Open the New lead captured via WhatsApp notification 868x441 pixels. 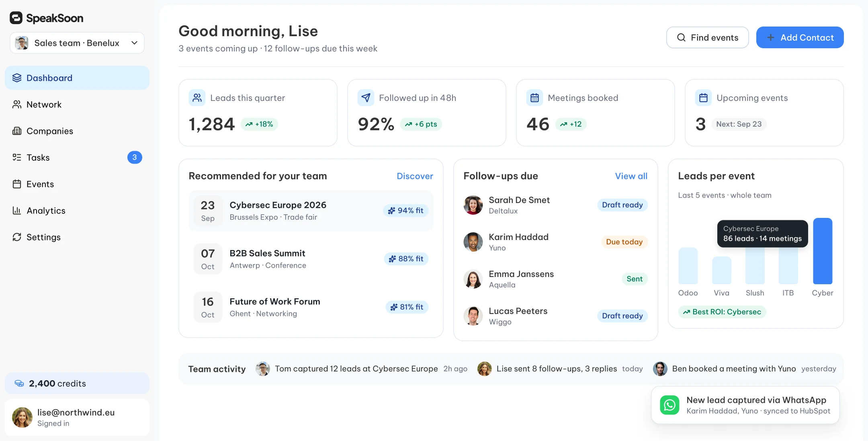(745, 405)
